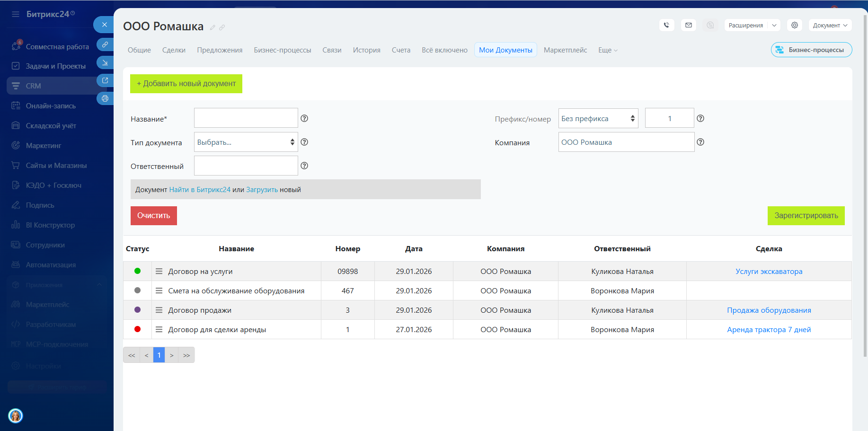Click the phone call icon
This screenshot has height=431, width=868.
666,25
